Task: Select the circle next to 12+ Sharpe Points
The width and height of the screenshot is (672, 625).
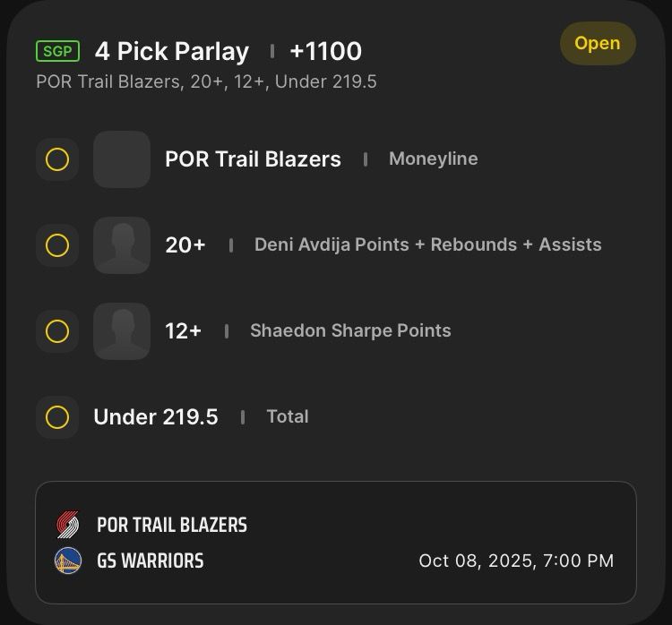Action: click(57, 330)
